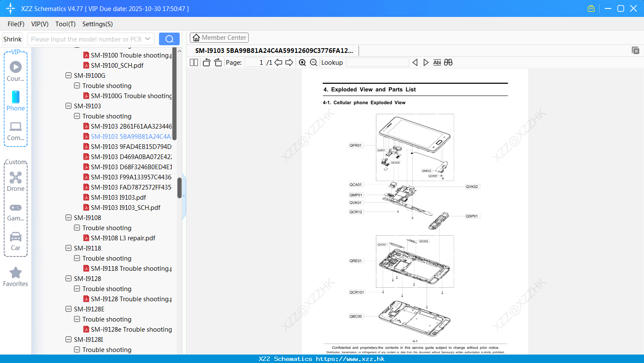Collapse the SM-I9128E node
This screenshot has width=644, height=363.
tap(69, 309)
